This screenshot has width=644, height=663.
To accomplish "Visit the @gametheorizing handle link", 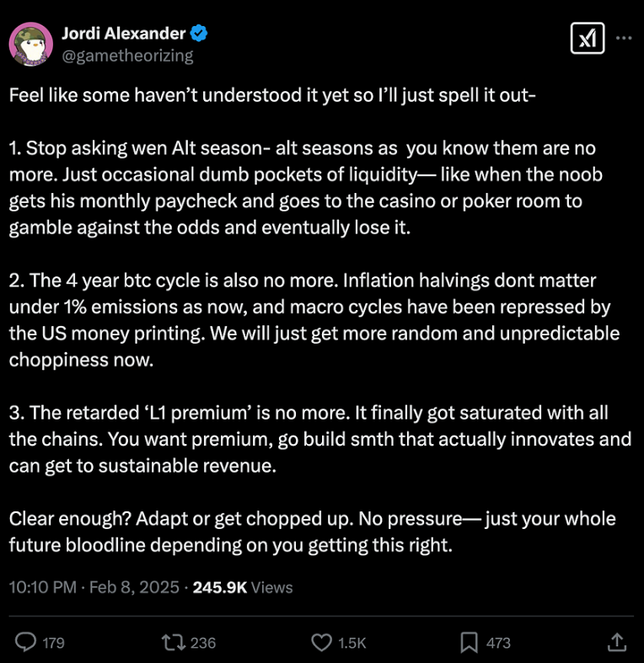I will [127, 56].
